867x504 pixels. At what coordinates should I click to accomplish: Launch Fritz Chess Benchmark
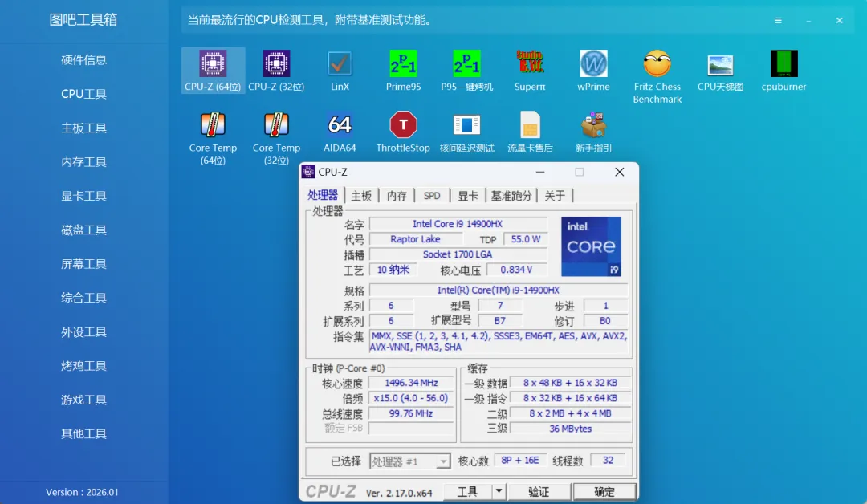coord(657,76)
